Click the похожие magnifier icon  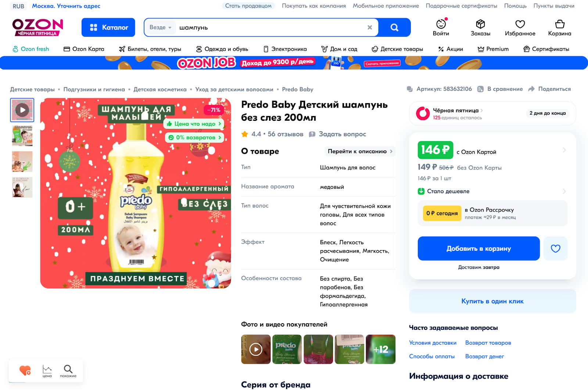(x=68, y=369)
